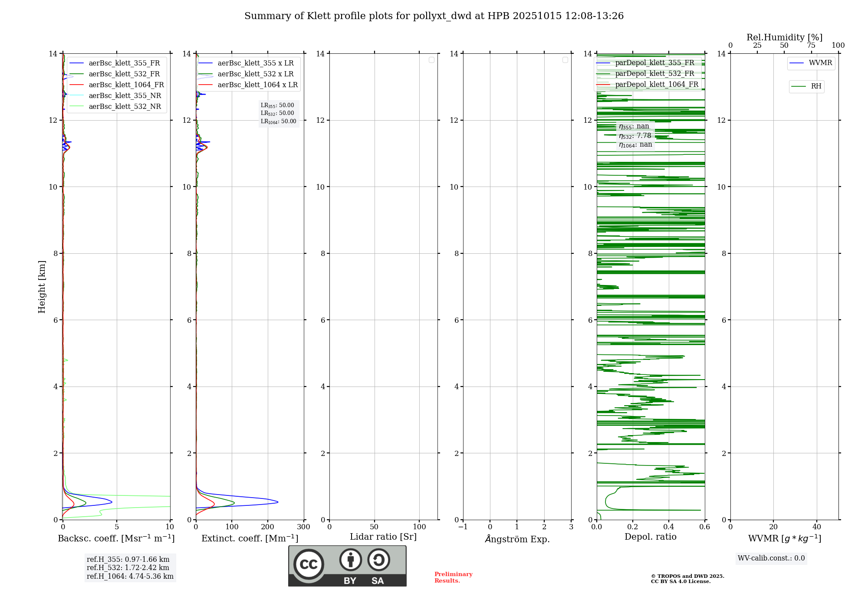Click the BY attribution person icon
868x590 pixels.
point(350,560)
